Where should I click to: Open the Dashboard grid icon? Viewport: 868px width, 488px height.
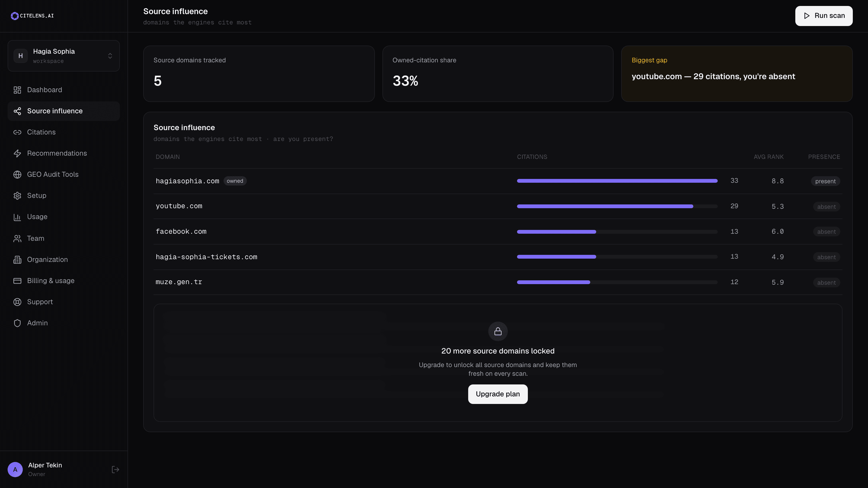(17, 90)
